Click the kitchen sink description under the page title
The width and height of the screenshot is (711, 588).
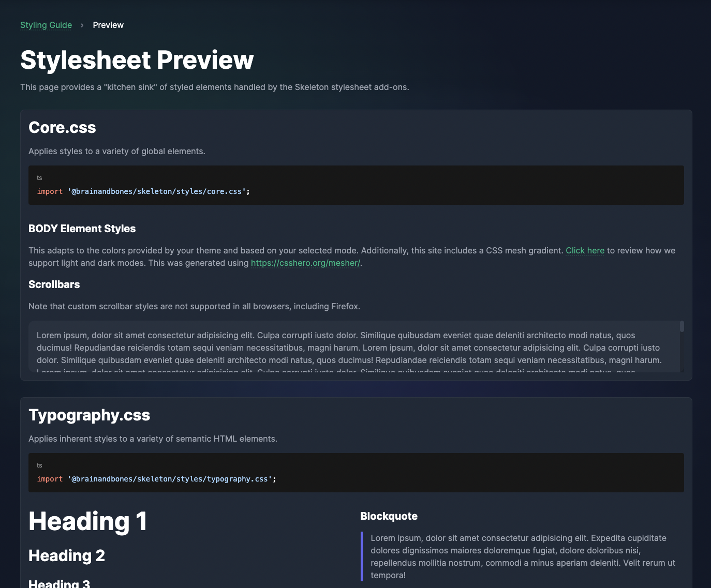tap(214, 87)
